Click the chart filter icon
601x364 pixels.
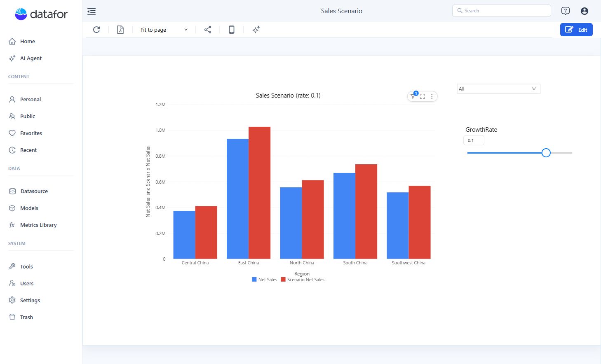click(413, 96)
